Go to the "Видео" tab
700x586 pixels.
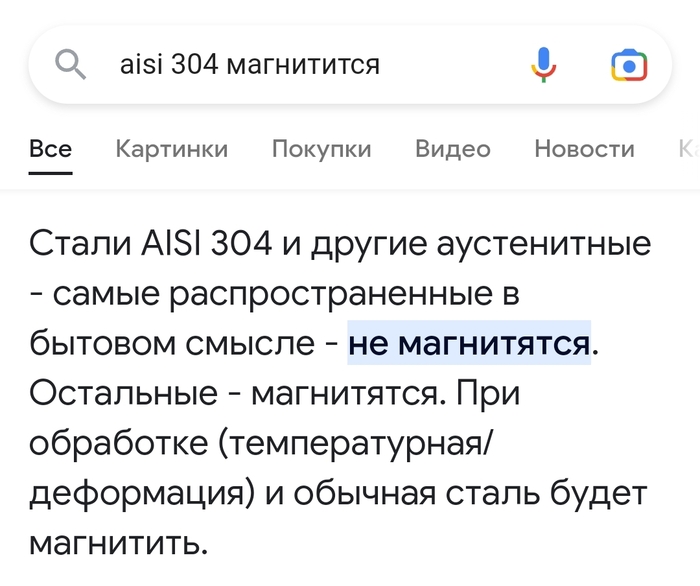pyautogui.click(x=452, y=149)
